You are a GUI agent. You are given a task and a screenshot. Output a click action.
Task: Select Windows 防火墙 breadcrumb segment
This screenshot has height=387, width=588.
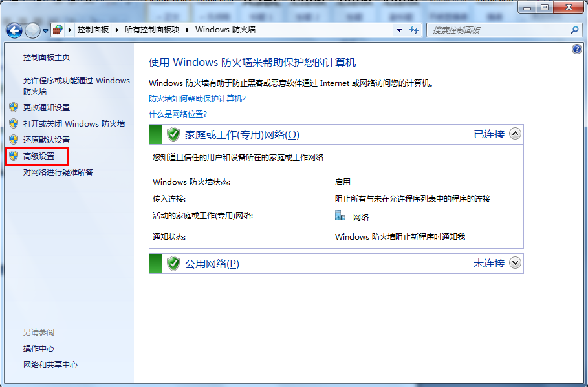(225, 30)
